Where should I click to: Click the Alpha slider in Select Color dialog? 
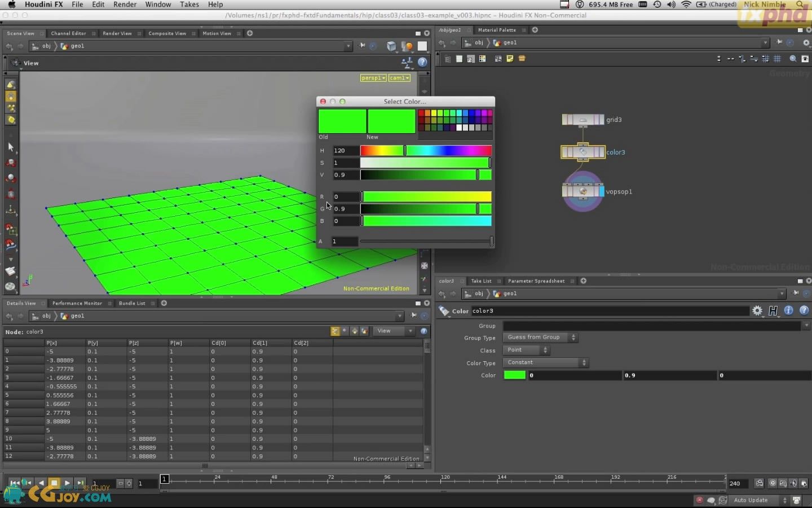point(426,242)
